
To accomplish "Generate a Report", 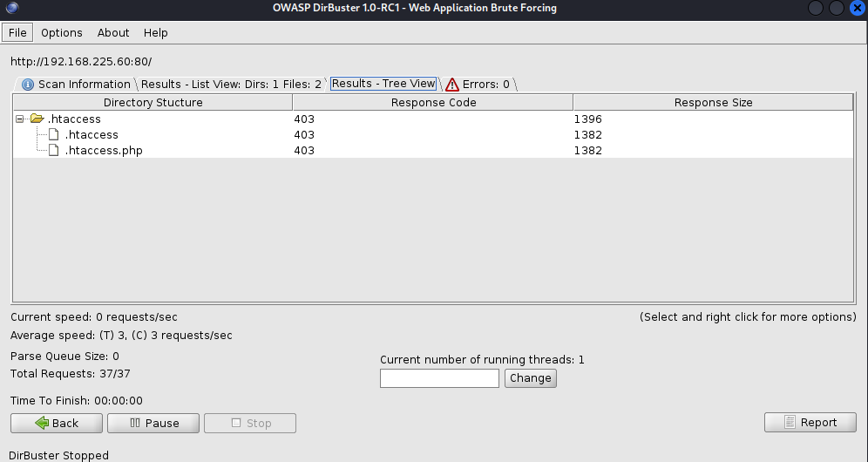I will point(810,423).
